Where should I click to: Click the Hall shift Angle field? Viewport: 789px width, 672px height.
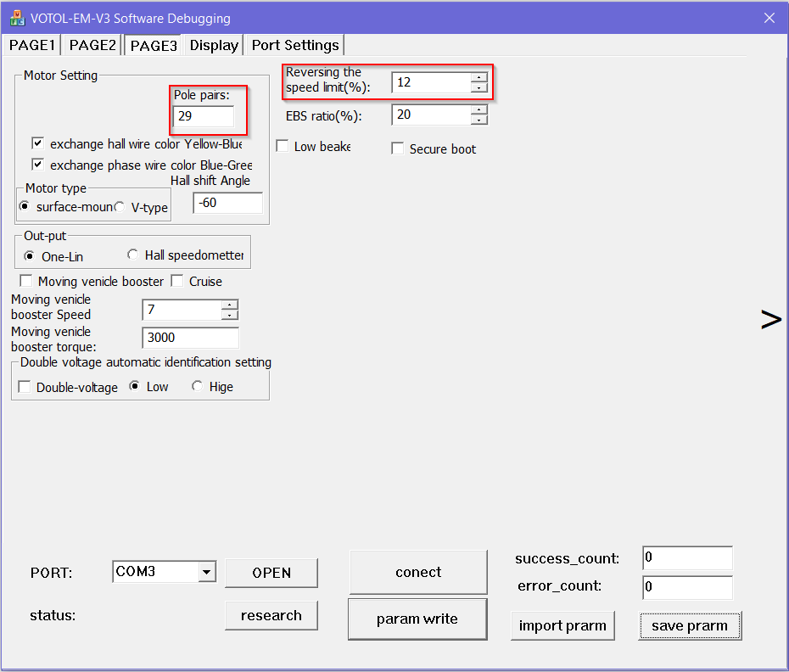227,203
